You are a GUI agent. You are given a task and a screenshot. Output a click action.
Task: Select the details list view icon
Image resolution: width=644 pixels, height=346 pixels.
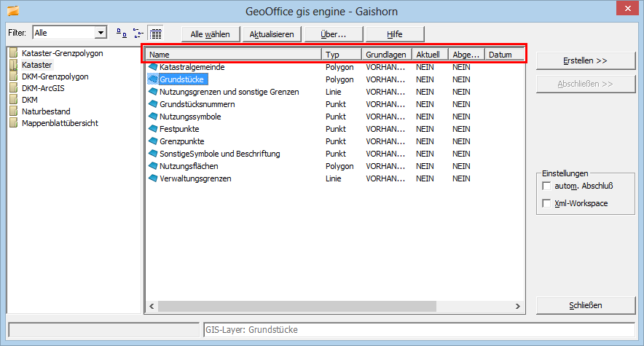pos(156,34)
